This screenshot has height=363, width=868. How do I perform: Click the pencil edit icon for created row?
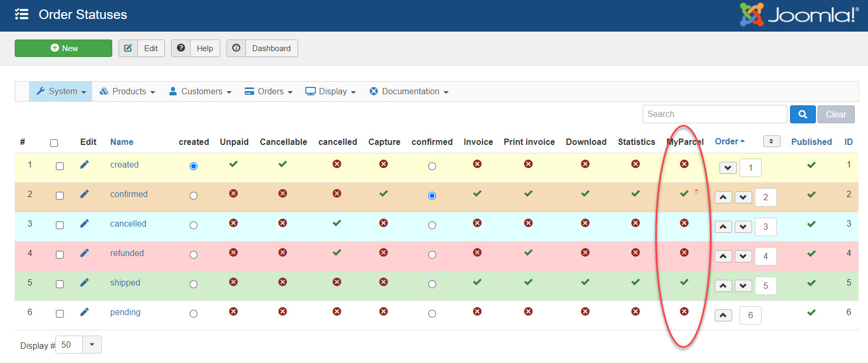click(84, 165)
